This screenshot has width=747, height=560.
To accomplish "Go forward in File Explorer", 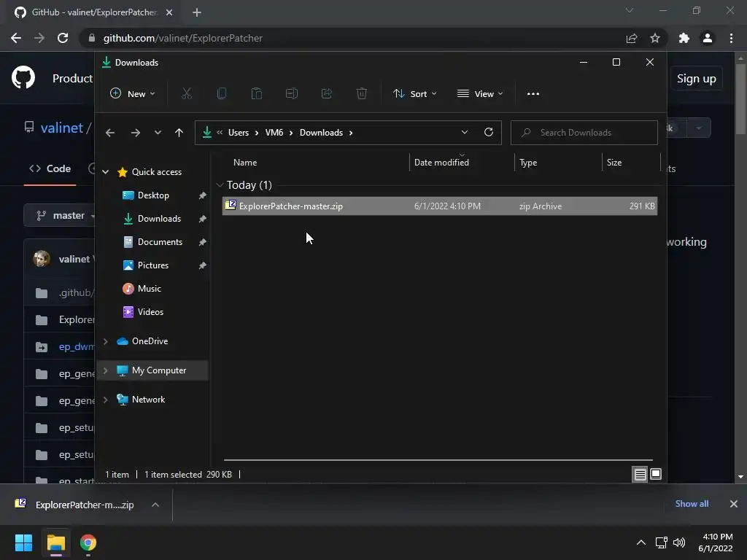I will click(x=135, y=133).
